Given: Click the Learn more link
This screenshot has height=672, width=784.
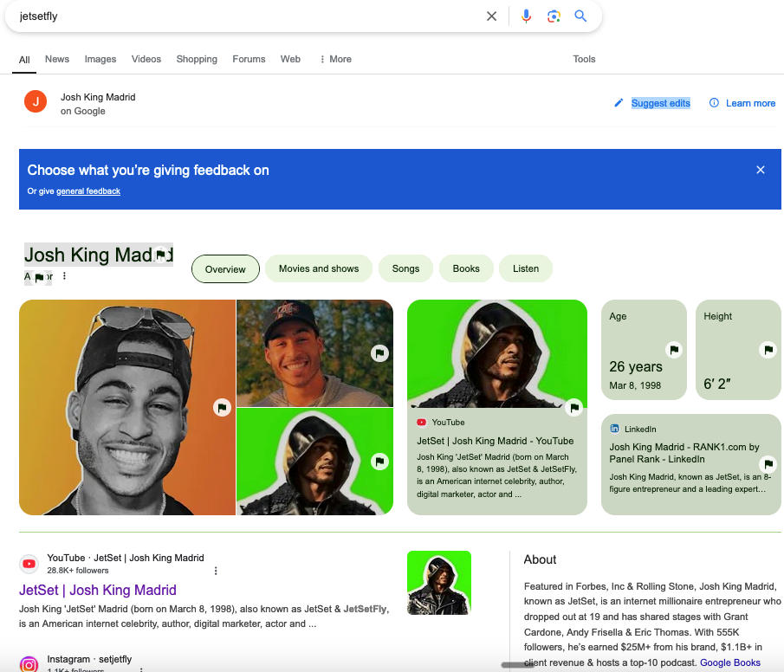Looking at the screenshot, I should point(750,103).
